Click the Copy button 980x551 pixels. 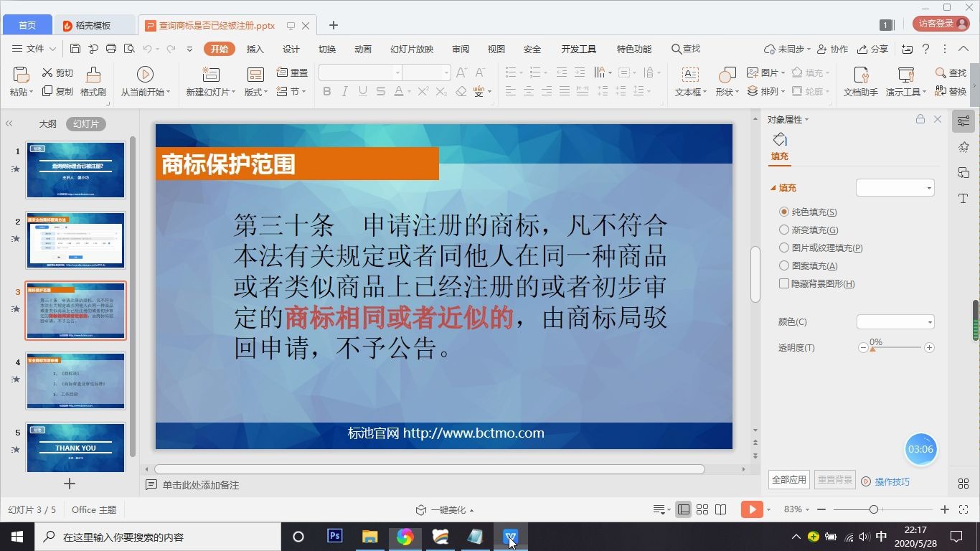(x=57, y=91)
